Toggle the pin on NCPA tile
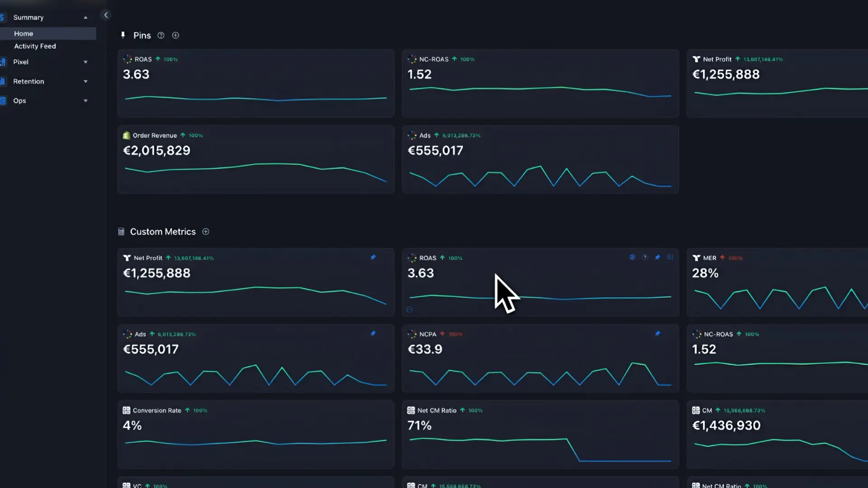The width and height of the screenshot is (868, 488). pos(657,333)
